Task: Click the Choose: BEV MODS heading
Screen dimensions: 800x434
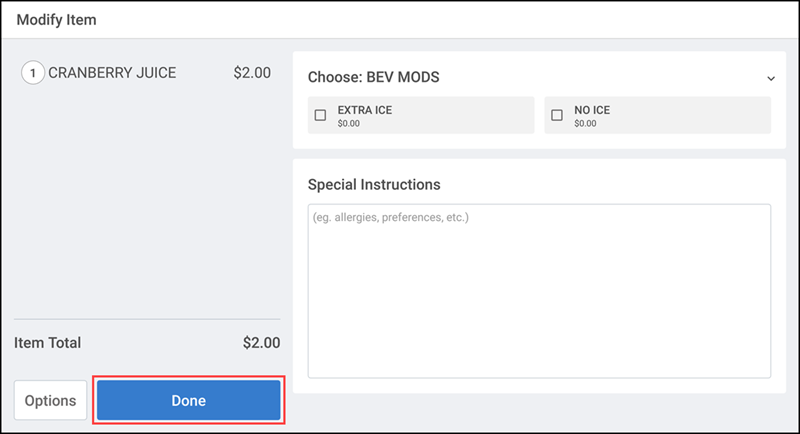Action: (x=373, y=77)
